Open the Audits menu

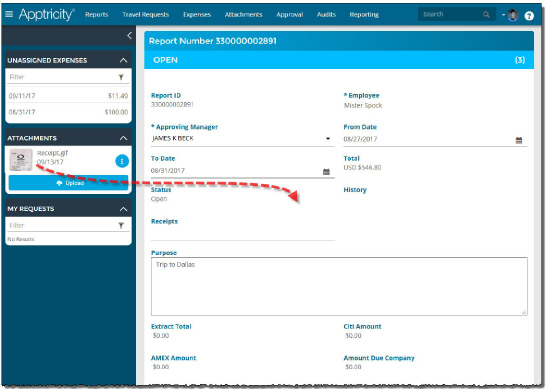click(x=326, y=15)
